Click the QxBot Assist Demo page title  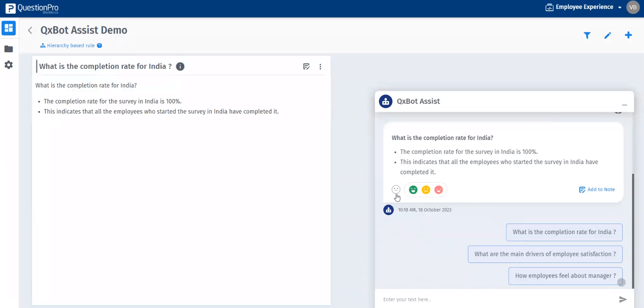coord(84,30)
